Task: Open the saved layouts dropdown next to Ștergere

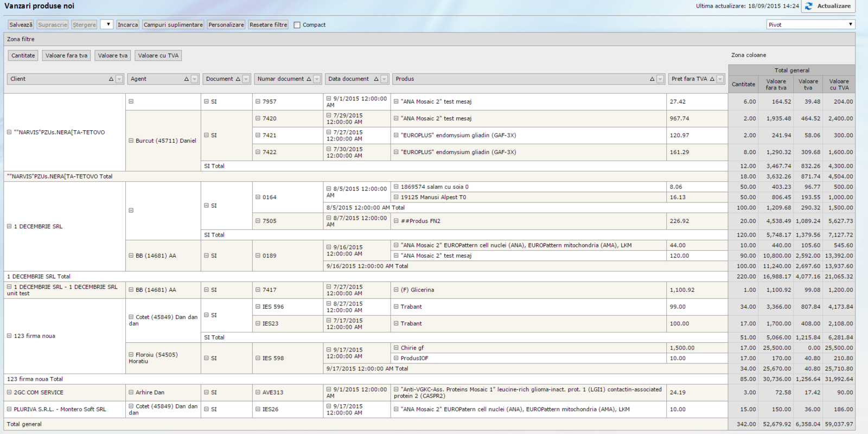Action: coord(107,24)
